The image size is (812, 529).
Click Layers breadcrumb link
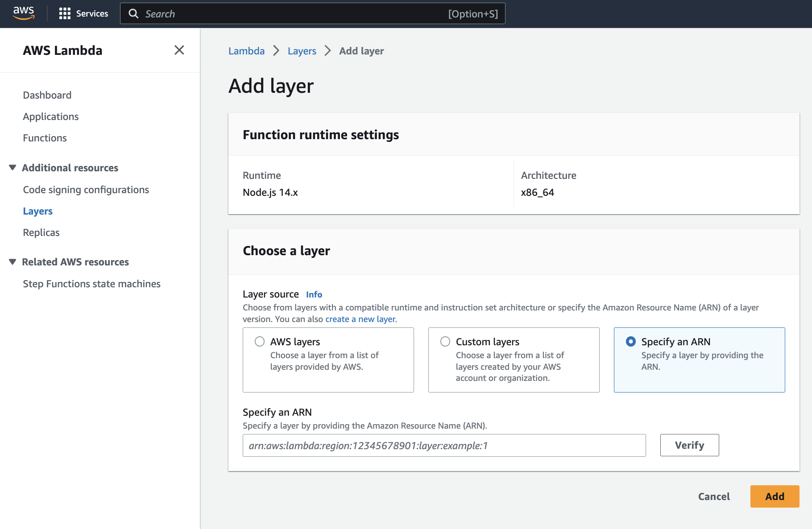point(302,51)
